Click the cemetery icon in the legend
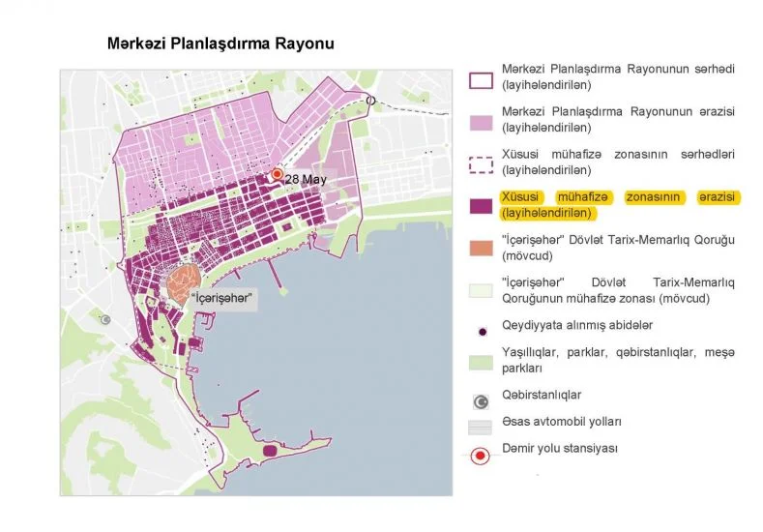 tap(481, 402)
